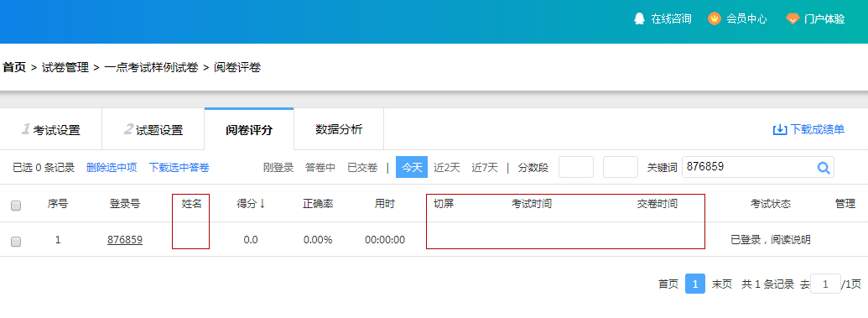Click the 考试时间 column header
Viewport: 868px width, 318px height.
pos(532,204)
